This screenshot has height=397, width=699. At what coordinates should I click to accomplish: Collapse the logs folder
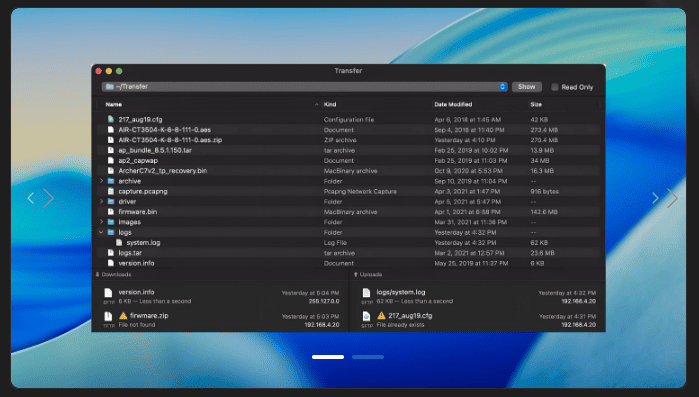101,232
